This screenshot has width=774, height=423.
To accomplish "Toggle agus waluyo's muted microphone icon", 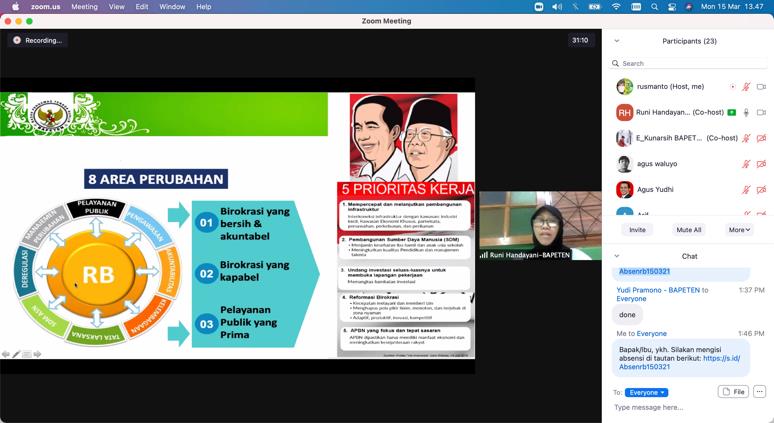I will (x=746, y=164).
